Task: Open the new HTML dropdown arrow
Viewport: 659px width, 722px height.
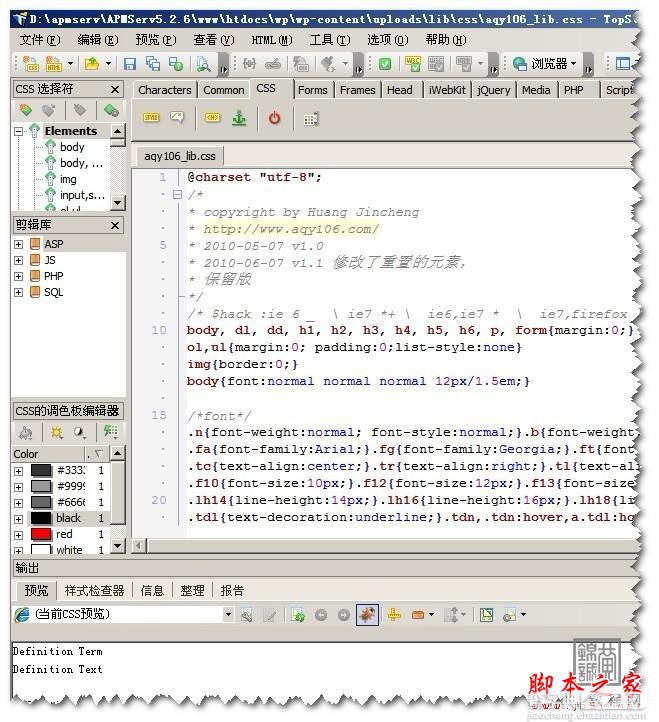Action: click(70, 64)
